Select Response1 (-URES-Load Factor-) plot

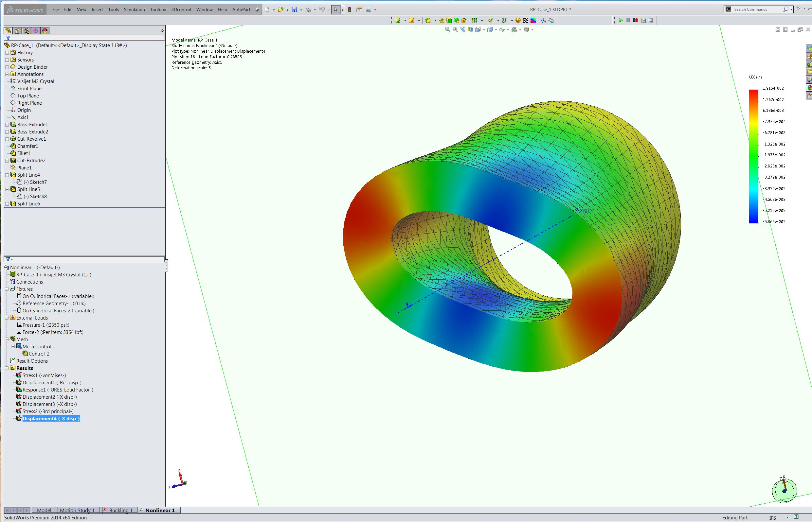(x=58, y=390)
